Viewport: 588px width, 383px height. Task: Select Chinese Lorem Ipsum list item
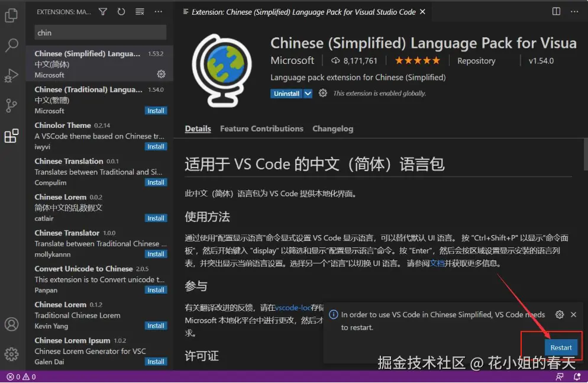99,351
